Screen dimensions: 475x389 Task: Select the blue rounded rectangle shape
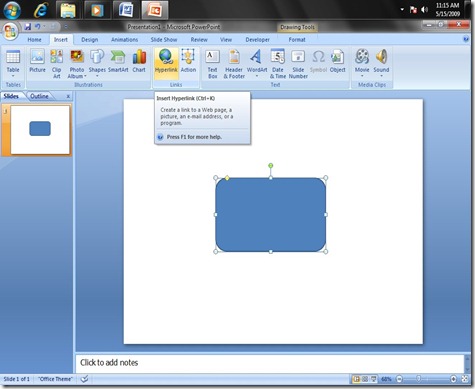pyautogui.click(x=271, y=215)
